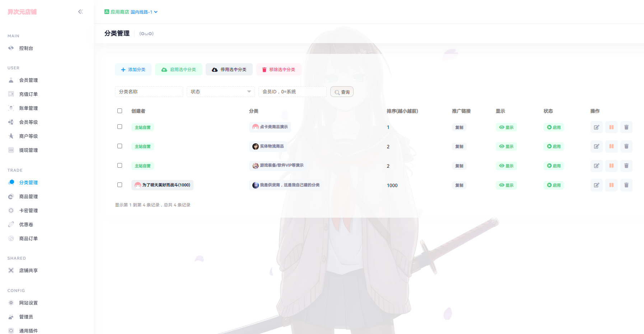Screen dimensions: 644x334
Task: Click 停用选中分类 button
Action: point(229,69)
